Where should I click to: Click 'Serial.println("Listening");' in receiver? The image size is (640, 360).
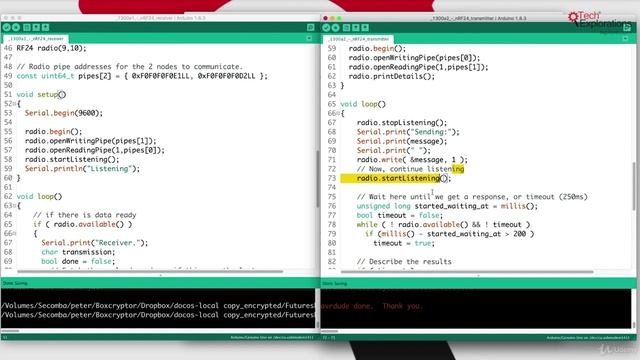pos(82,169)
